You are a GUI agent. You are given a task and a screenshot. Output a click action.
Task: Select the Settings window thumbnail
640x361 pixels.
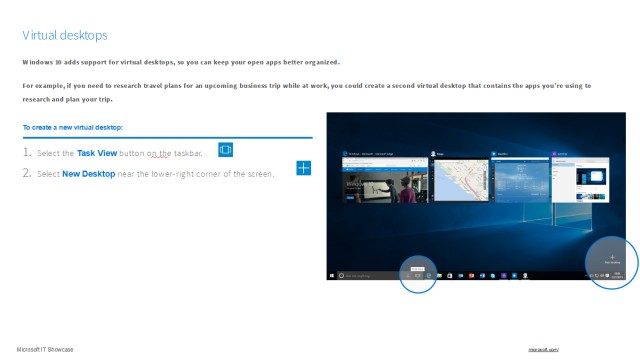[580, 180]
